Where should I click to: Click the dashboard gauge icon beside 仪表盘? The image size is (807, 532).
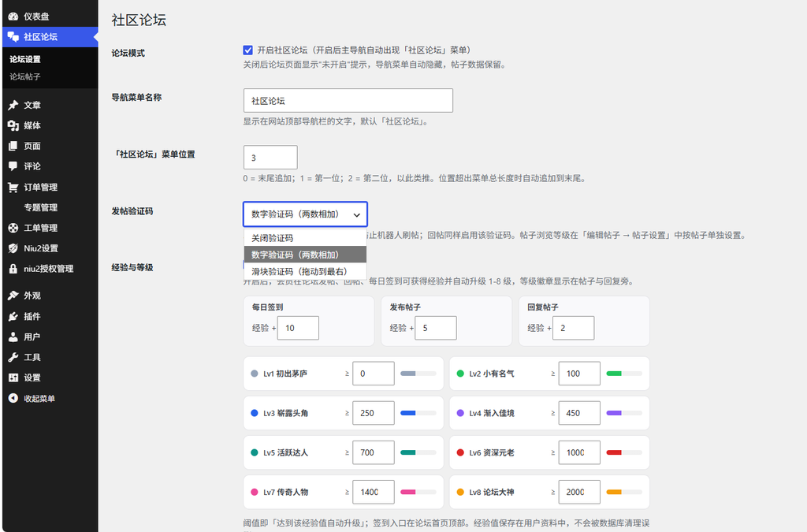pos(13,17)
